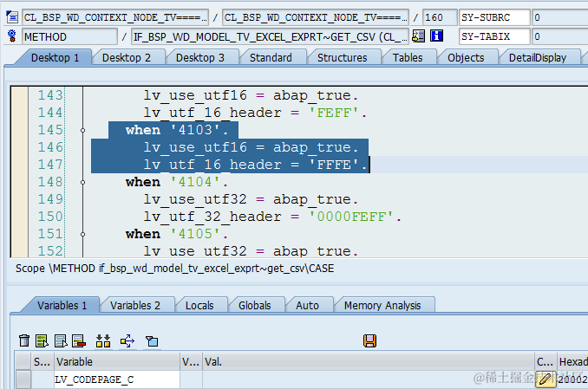Click the code line lv_utf_16_header = 'FEFF'
This screenshot has width=588, height=389.
click(x=255, y=113)
